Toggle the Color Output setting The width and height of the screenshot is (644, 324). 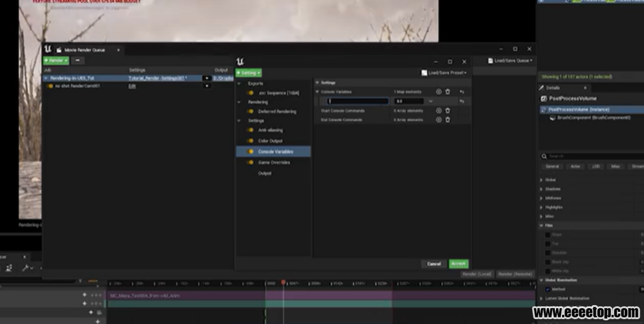pyautogui.click(x=250, y=141)
